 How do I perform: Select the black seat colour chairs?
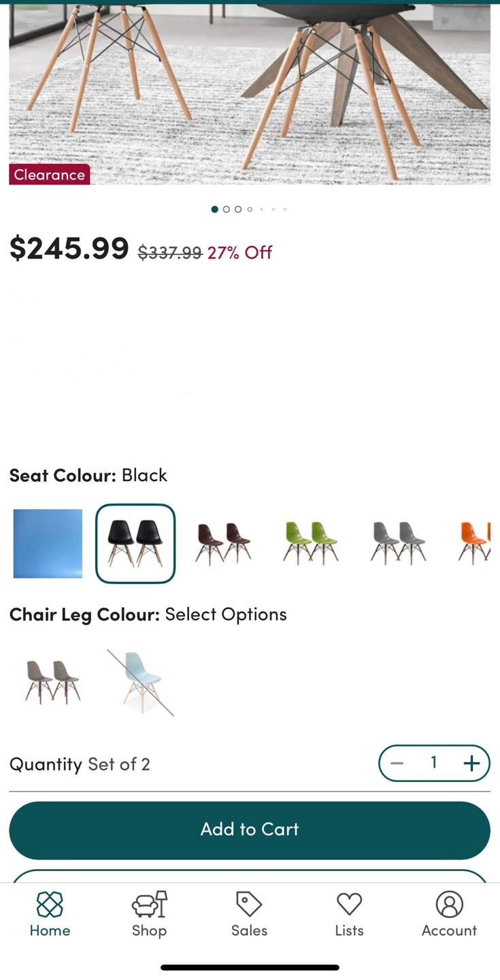tap(135, 544)
